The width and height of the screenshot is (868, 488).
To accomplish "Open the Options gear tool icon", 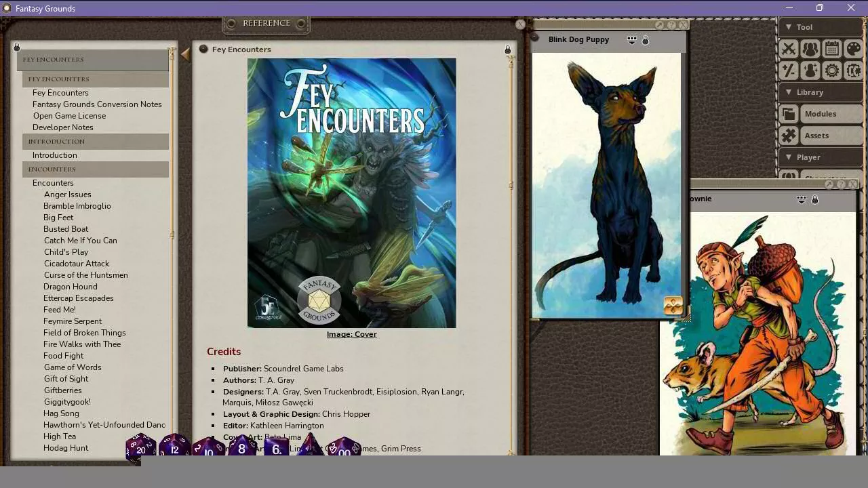I will click(832, 70).
